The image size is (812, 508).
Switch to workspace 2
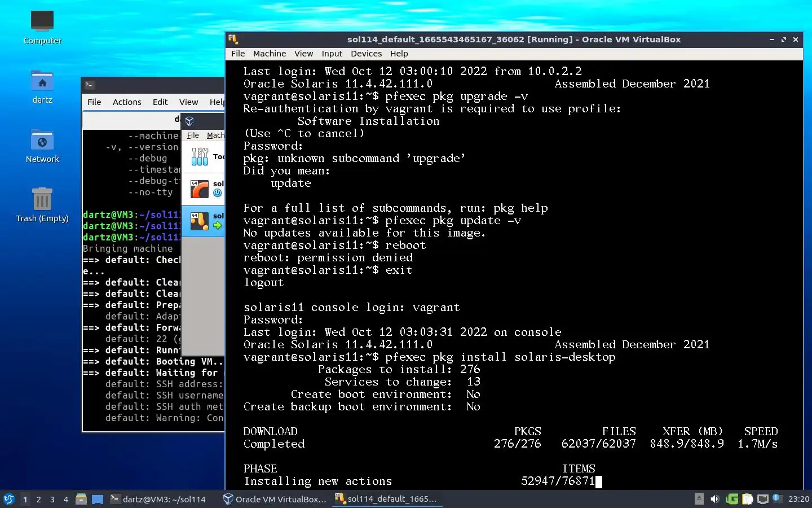[x=38, y=499]
